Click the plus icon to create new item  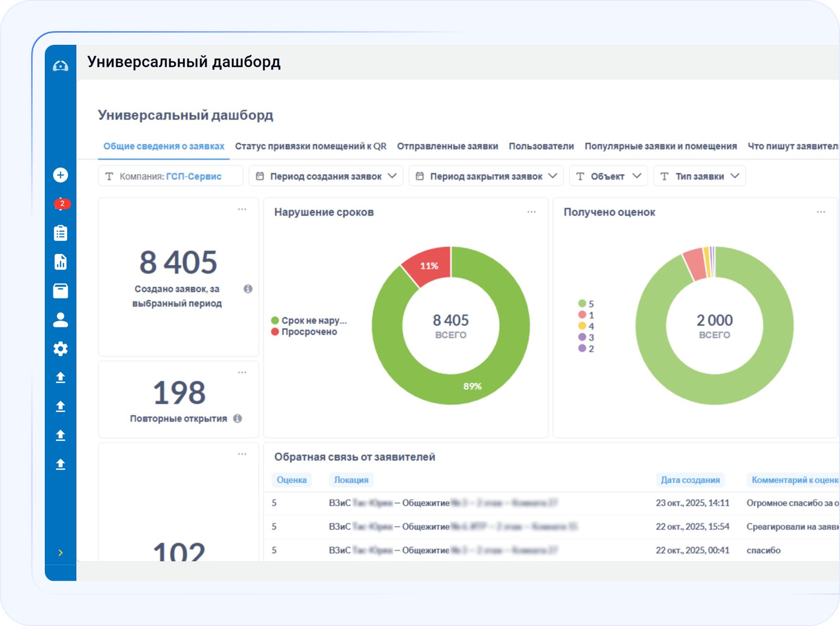click(60, 175)
